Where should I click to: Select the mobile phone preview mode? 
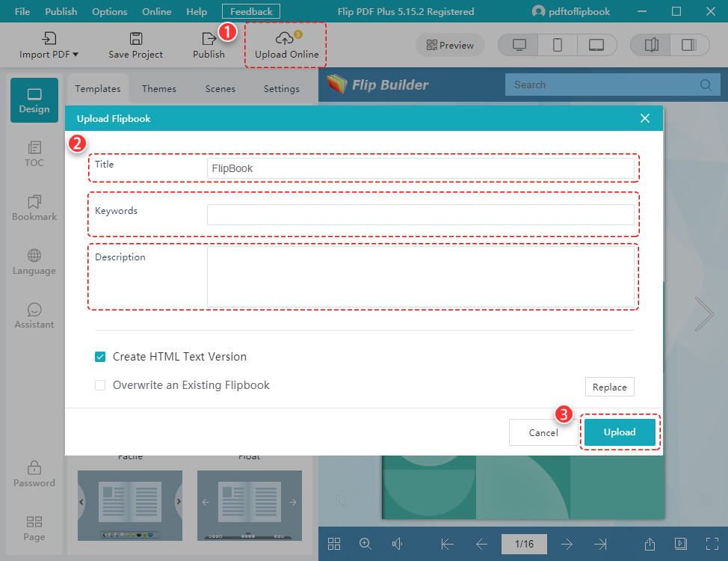[558, 45]
